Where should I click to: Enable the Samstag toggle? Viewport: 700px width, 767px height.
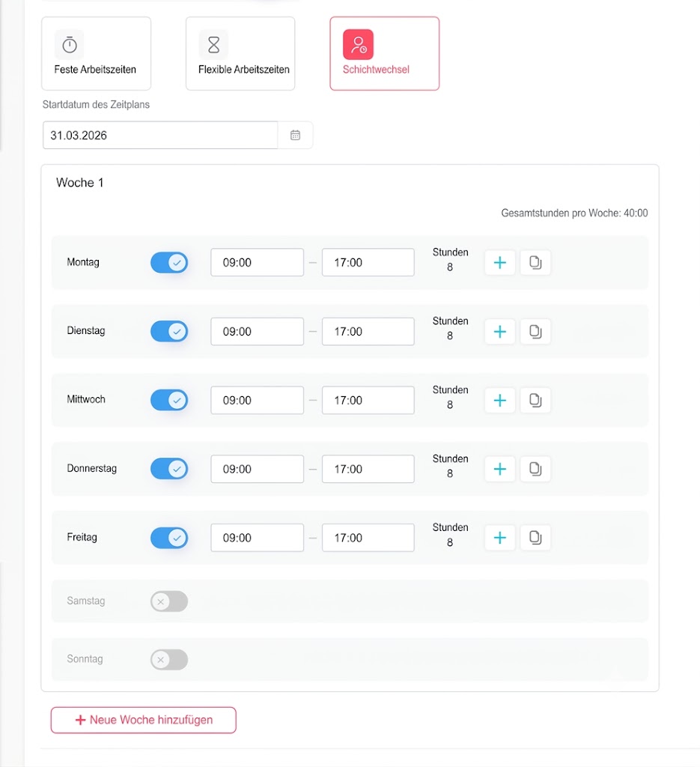tap(169, 601)
